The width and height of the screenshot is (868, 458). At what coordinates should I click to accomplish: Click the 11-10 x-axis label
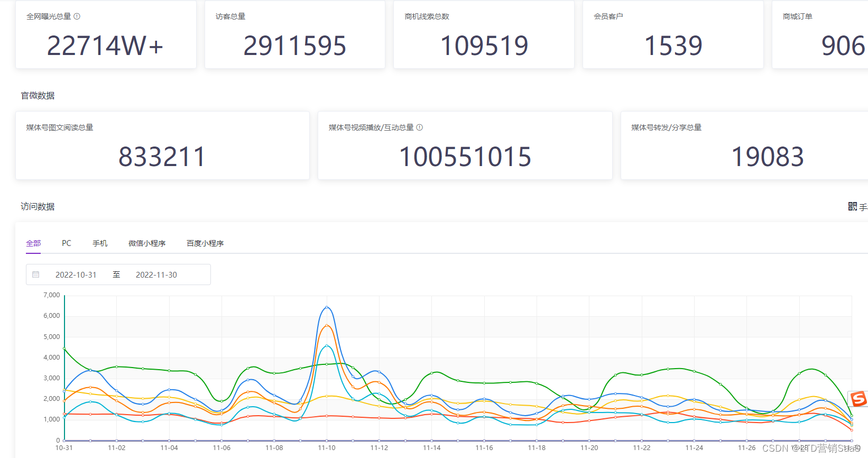[327, 448]
